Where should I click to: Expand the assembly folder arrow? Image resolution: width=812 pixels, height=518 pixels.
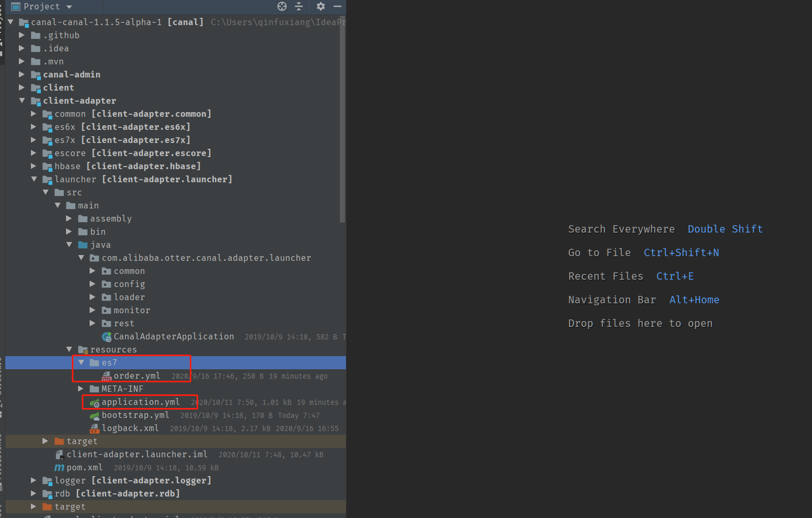pyautogui.click(x=69, y=218)
